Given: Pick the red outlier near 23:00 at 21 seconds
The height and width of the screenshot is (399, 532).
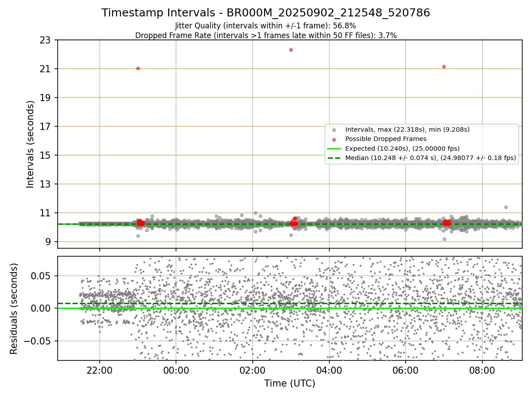Looking at the screenshot, I should 138,68.
